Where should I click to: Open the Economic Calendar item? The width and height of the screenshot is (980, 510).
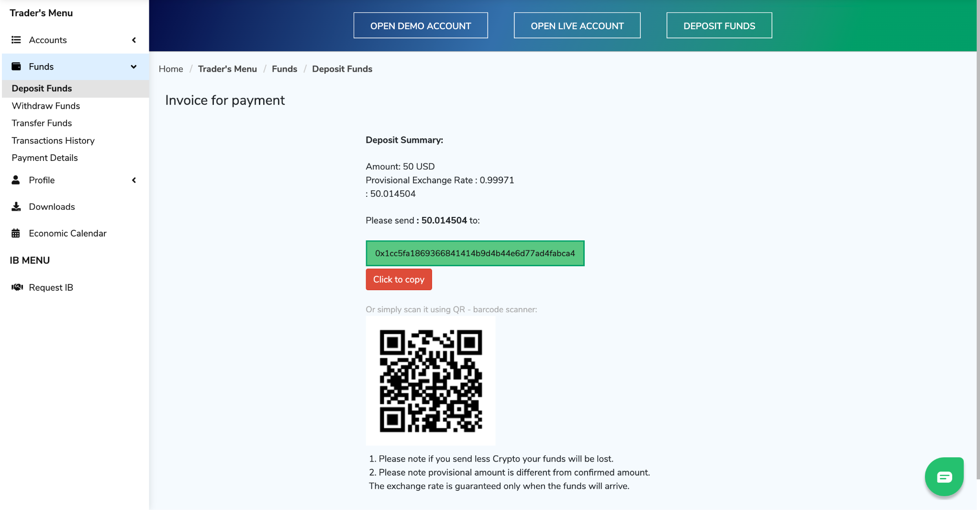pos(76,233)
